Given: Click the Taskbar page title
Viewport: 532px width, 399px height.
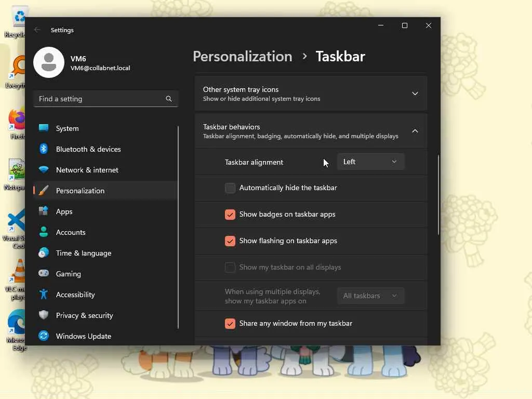Looking at the screenshot, I should [x=340, y=56].
